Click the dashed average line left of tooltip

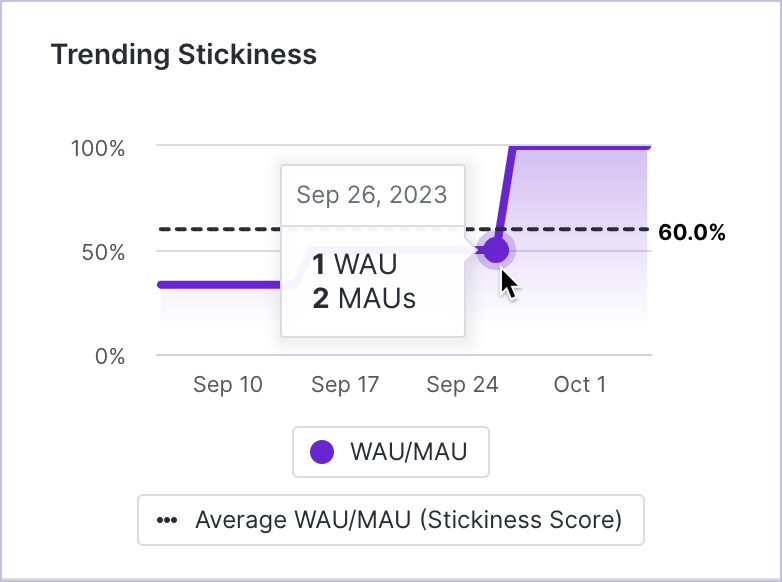[219, 229]
